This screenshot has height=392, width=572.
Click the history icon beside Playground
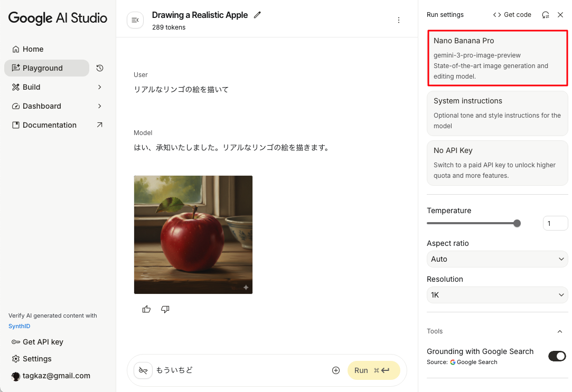100,68
